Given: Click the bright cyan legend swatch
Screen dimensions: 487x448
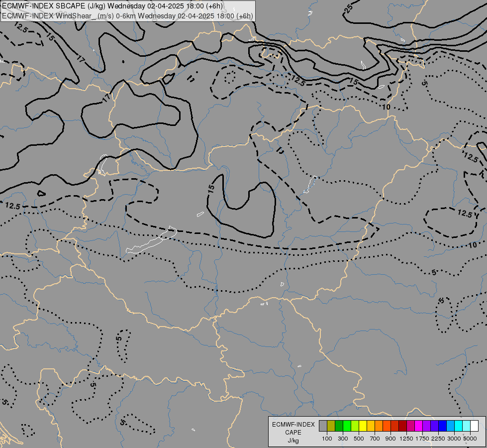Looking at the screenshot, I should (459, 426).
